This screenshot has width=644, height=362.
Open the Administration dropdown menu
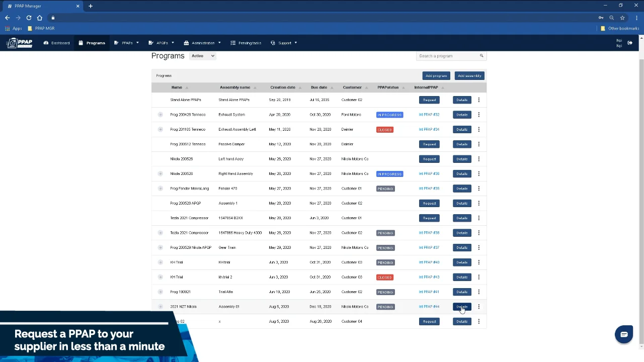[202, 43]
